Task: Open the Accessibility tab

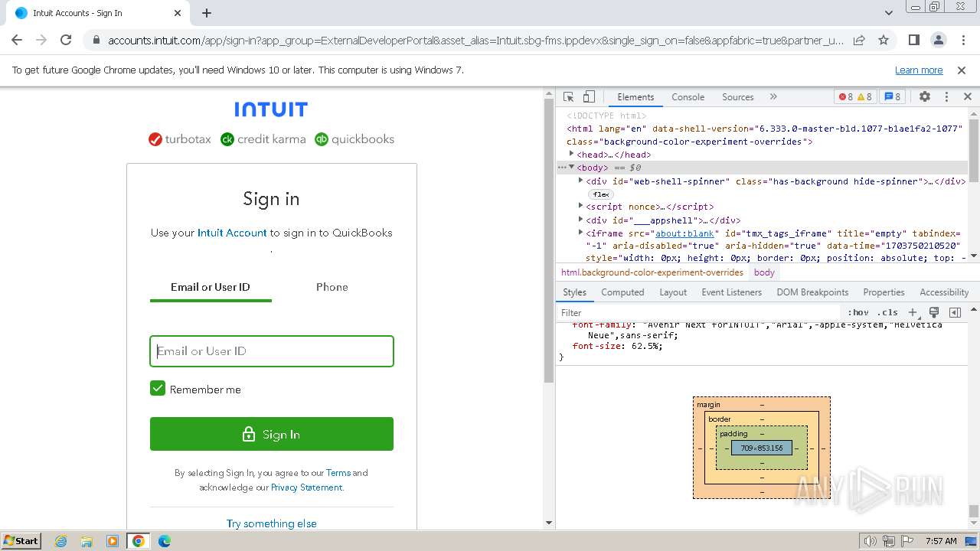Action: [x=944, y=292]
